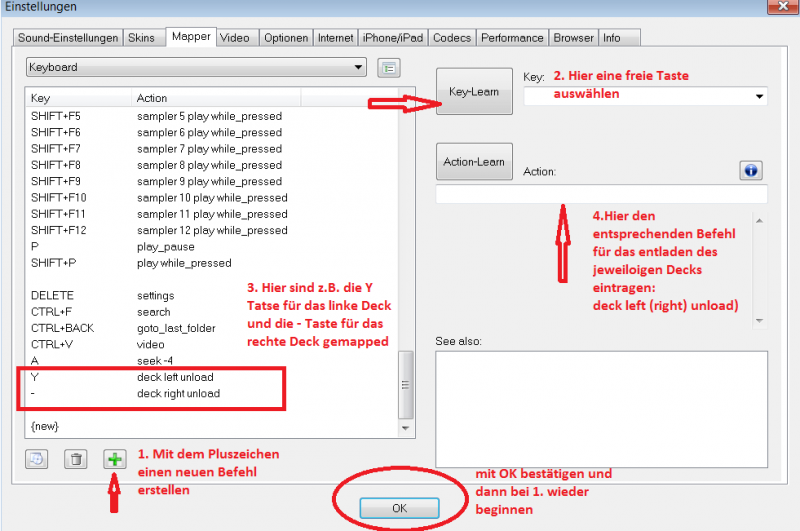The width and height of the screenshot is (800, 531).
Task: Select the SHIFT+F10 mapping row
Action: click(x=211, y=198)
